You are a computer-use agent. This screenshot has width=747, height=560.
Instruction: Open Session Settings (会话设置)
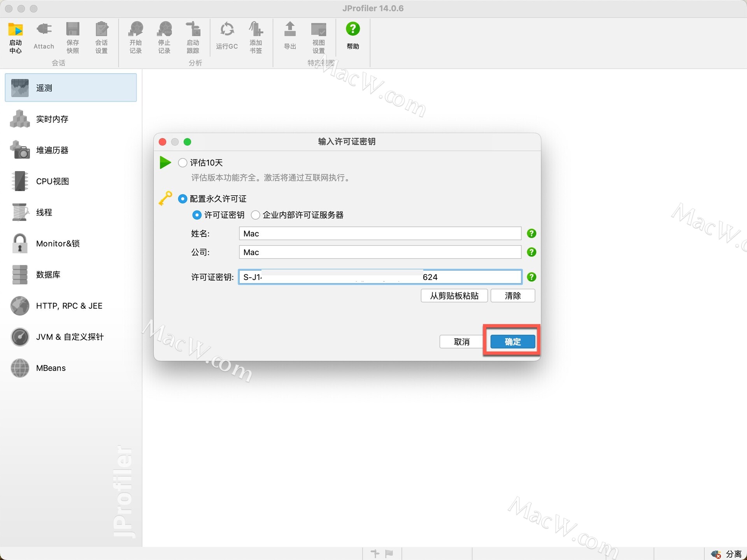(101, 38)
